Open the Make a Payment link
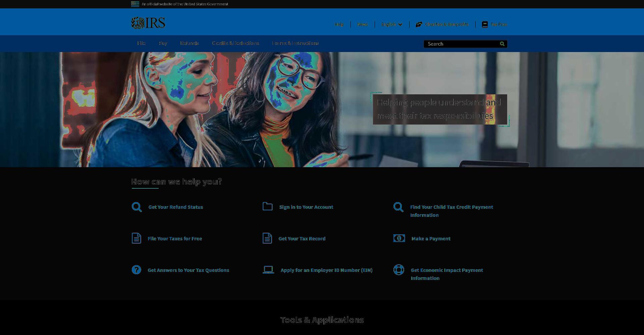The width and height of the screenshot is (644, 335). 431,239
